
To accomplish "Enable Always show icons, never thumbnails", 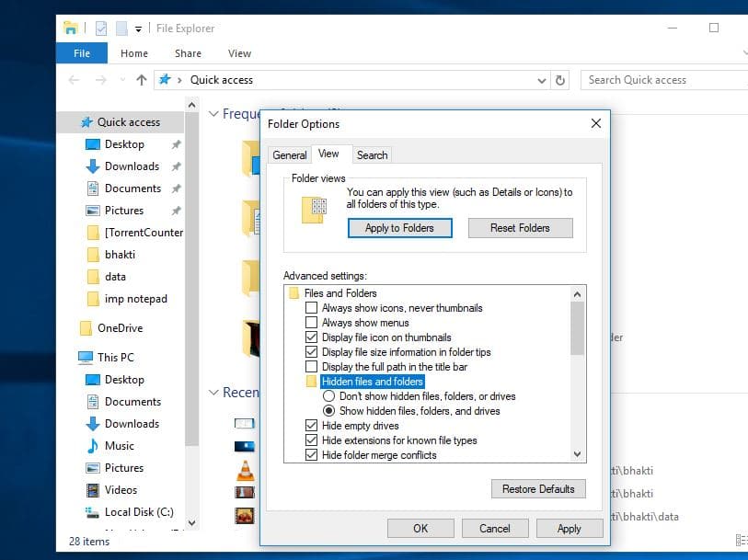I will pos(312,308).
